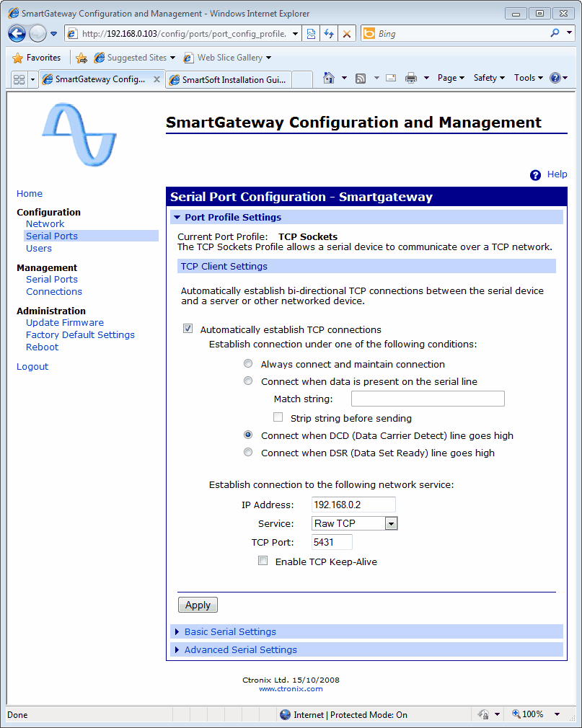This screenshot has height=728, width=582.
Task: Open a new blank tab
Action: pos(302,80)
